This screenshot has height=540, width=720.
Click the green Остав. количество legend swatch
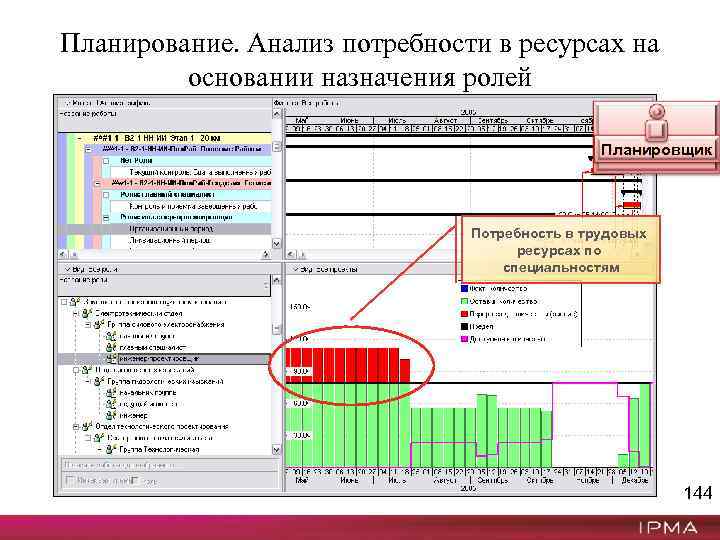[464, 301]
